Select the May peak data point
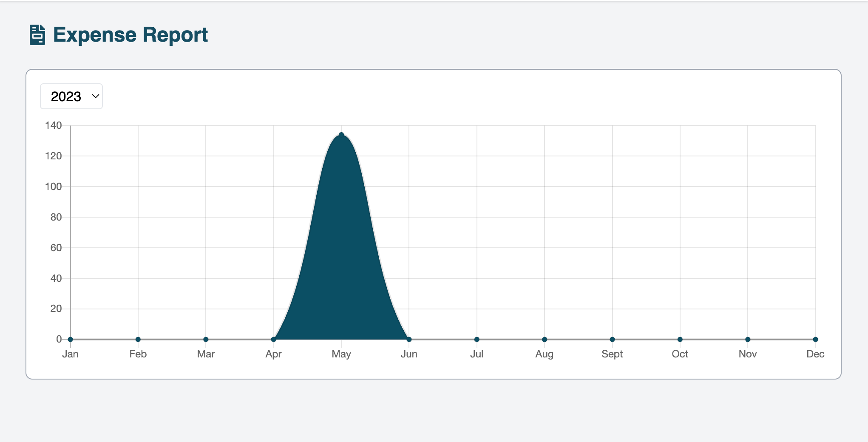The height and width of the screenshot is (442, 868). click(x=341, y=135)
